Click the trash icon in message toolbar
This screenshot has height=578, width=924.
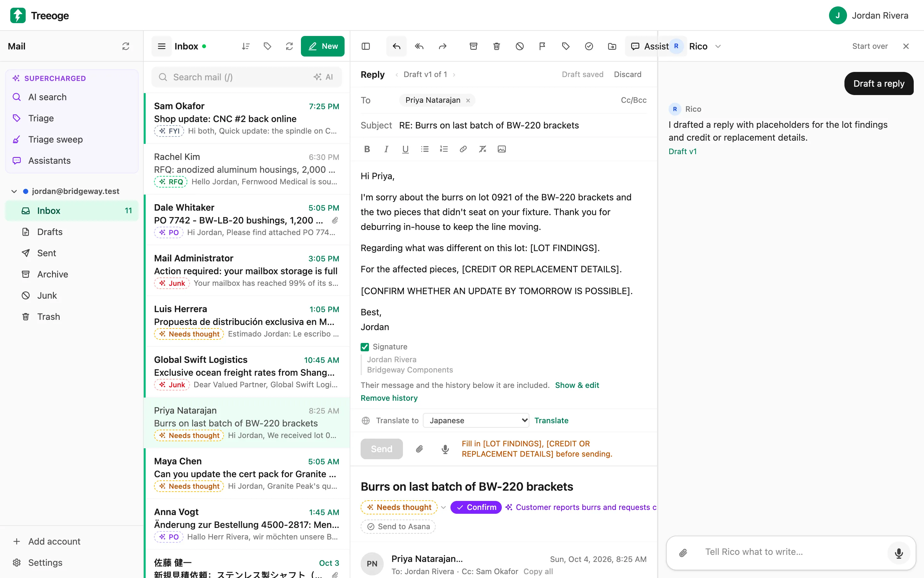point(496,46)
